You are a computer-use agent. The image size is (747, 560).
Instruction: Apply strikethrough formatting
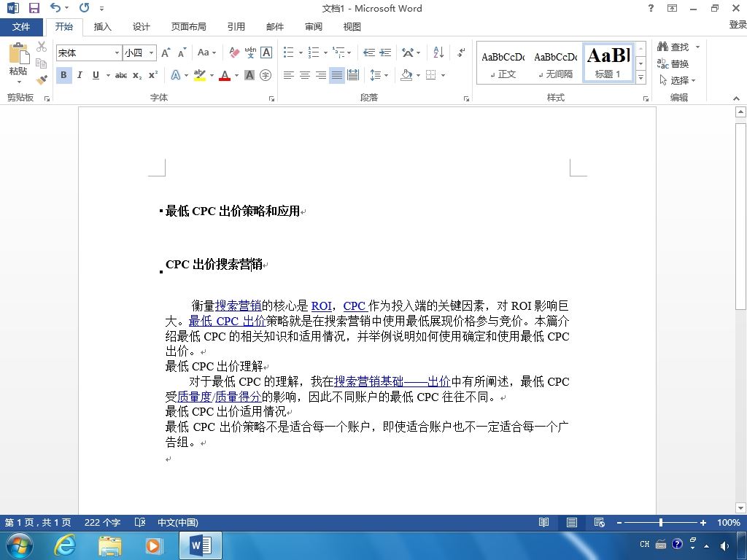(121, 75)
